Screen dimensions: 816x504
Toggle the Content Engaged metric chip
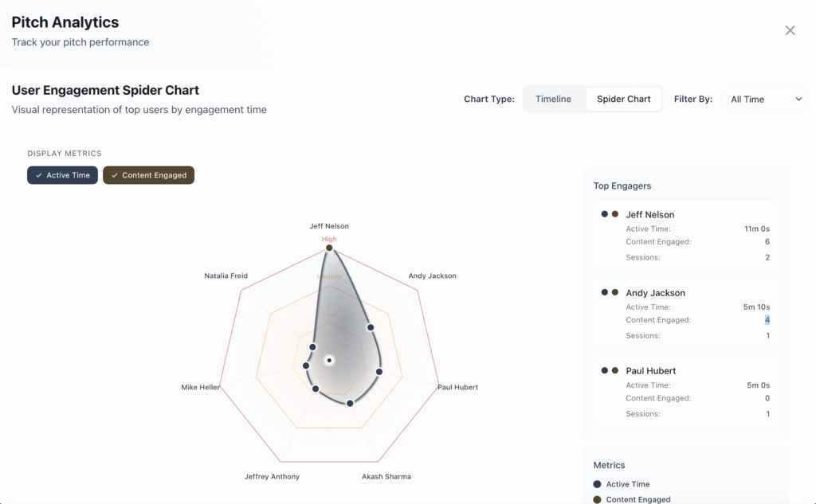(148, 175)
